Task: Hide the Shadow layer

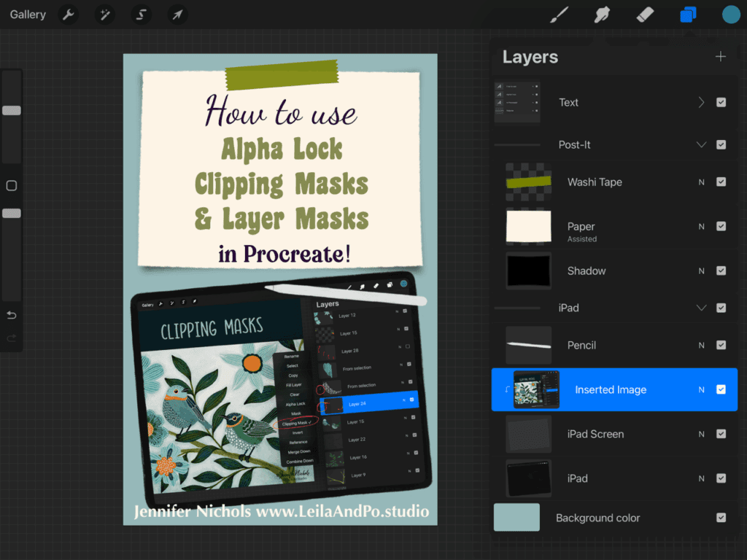Action: point(721,271)
